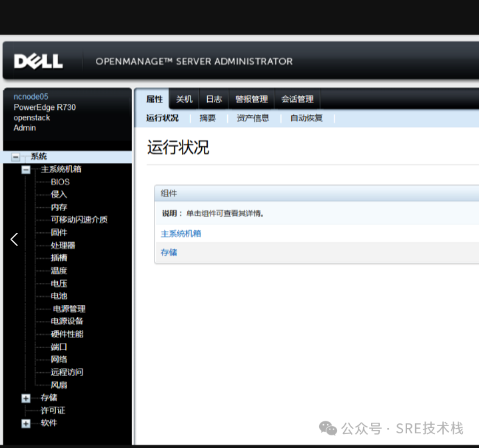Viewport: 479px width, 448px height.
Task: Select 电源管理 in the tree
Action: point(69,309)
